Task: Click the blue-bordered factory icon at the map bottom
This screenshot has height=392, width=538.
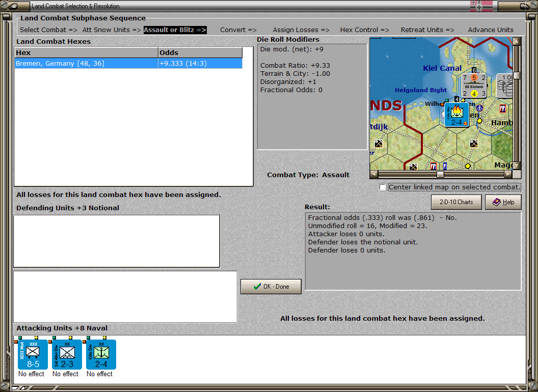Action: point(445,166)
